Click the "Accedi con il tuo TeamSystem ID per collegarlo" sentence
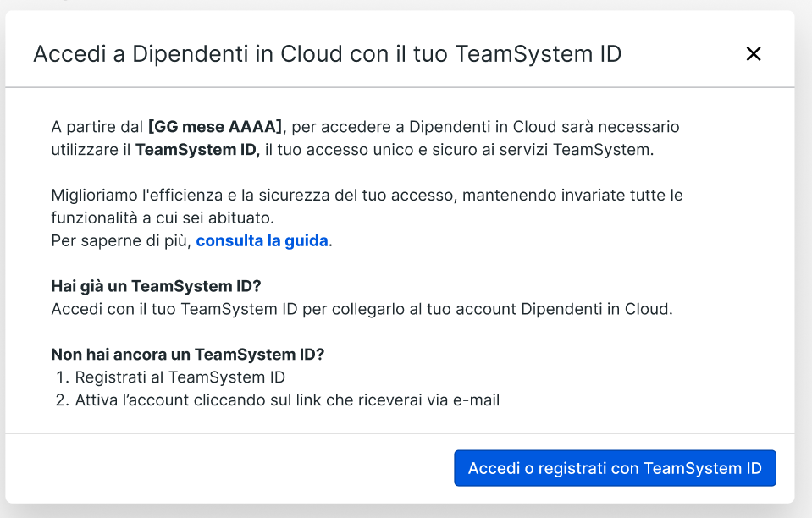Image resolution: width=812 pixels, height=518 pixels. point(362,309)
